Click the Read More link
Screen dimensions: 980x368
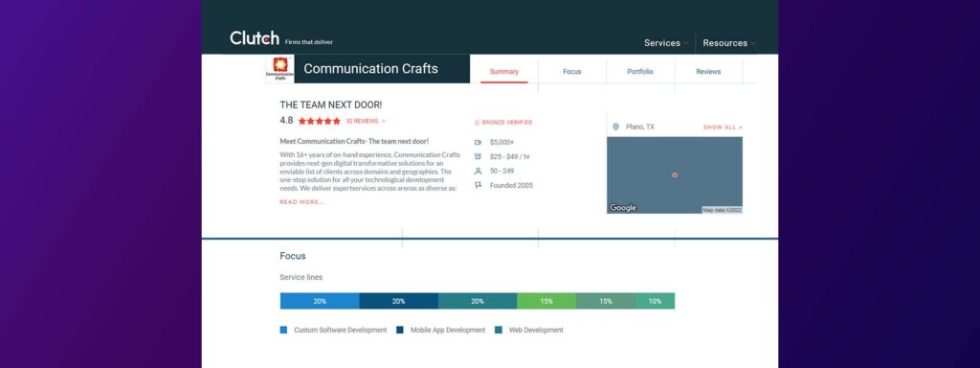click(x=301, y=202)
